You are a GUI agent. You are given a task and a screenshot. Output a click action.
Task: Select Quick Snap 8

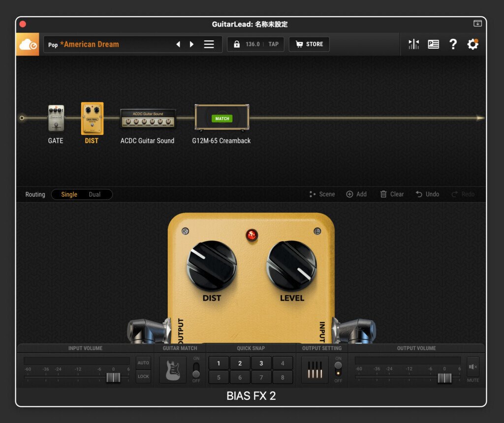click(283, 377)
